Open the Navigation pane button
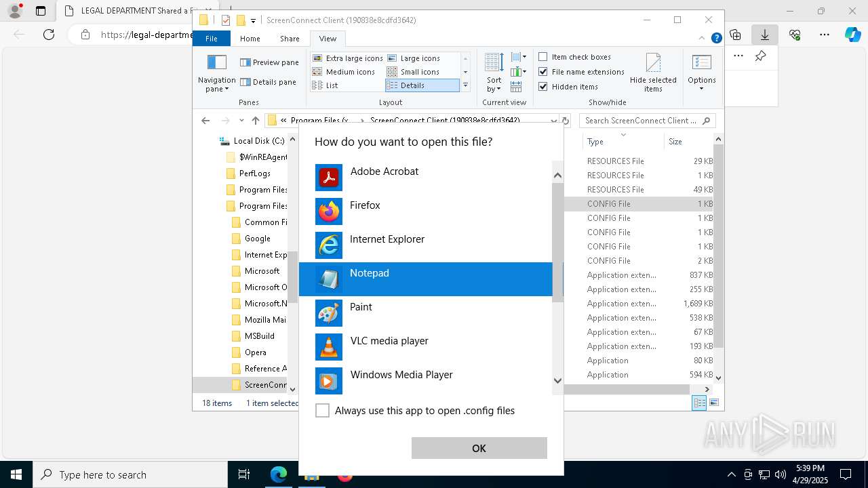 point(216,73)
